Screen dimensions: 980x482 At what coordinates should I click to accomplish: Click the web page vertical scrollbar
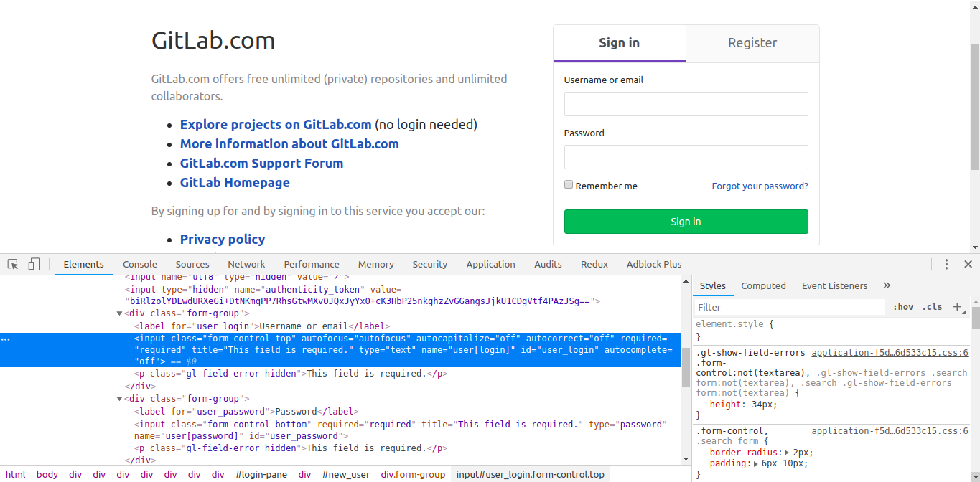pyautogui.click(x=975, y=106)
